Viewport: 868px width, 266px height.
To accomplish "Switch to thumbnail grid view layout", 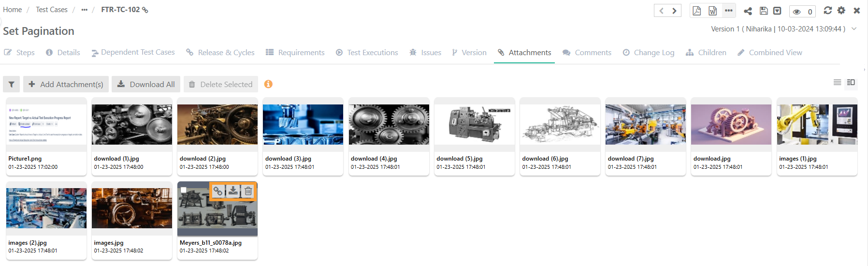I will pyautogui.click(x=851, y=82).
